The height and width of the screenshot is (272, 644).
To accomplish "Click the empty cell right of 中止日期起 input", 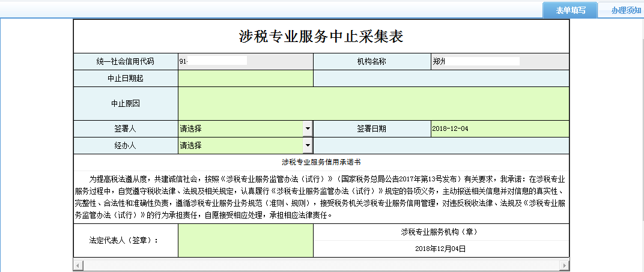I will 440,79.
